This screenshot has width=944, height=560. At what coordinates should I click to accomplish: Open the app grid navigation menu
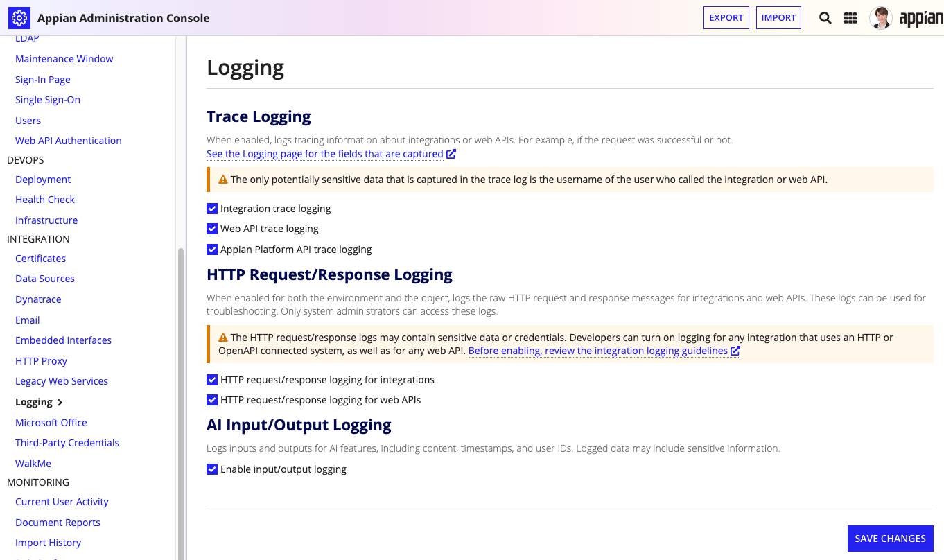[x=850, y=18]
